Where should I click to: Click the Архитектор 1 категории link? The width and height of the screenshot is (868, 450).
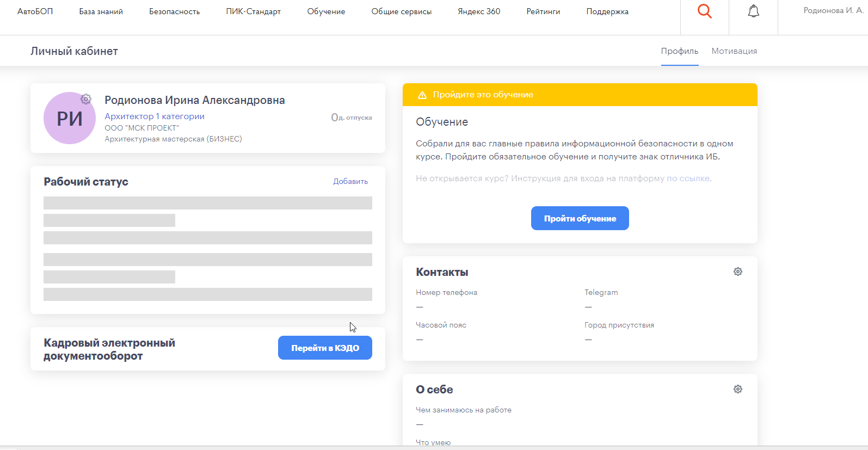click(x=155, y=116)
